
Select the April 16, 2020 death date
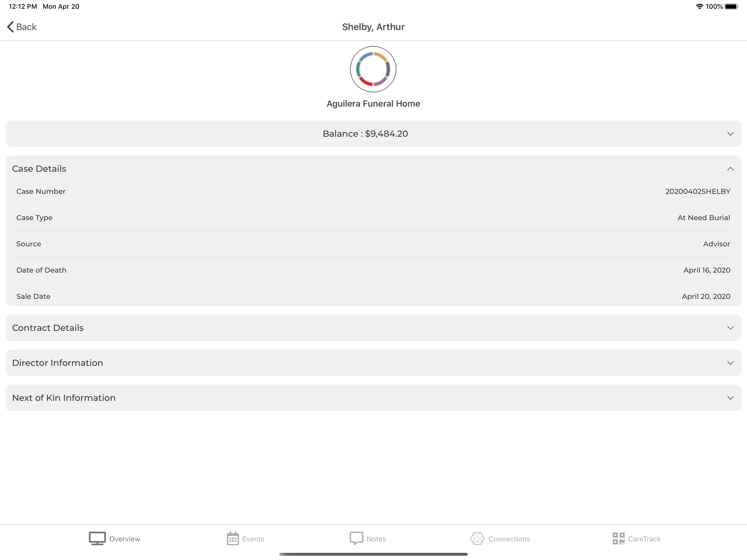[x=707, y=270]
